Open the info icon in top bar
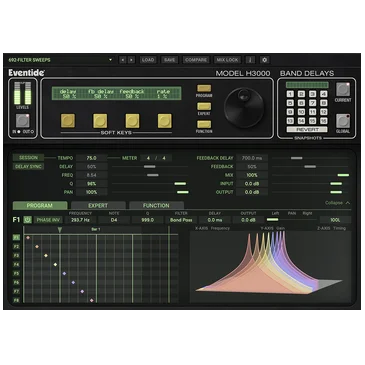365x365 pixels. (250, 60)
